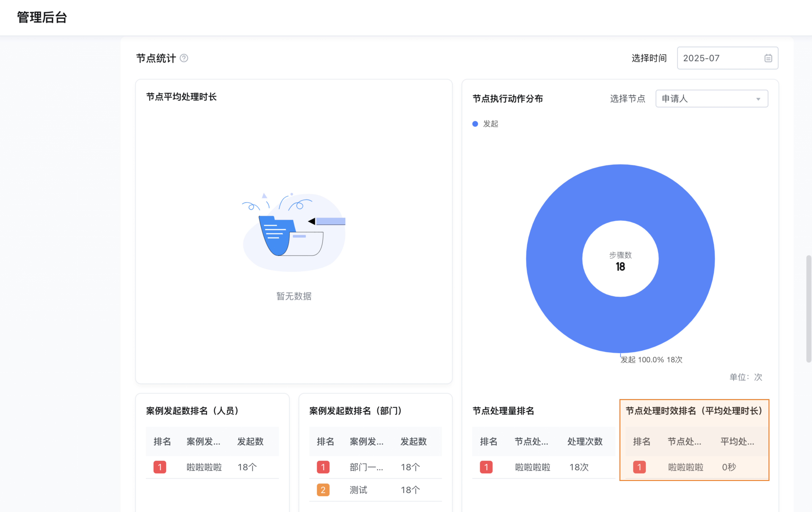Click the 选择时间 label
The width and height of the screenshot is (812, 512).
[x=649, y=58]
